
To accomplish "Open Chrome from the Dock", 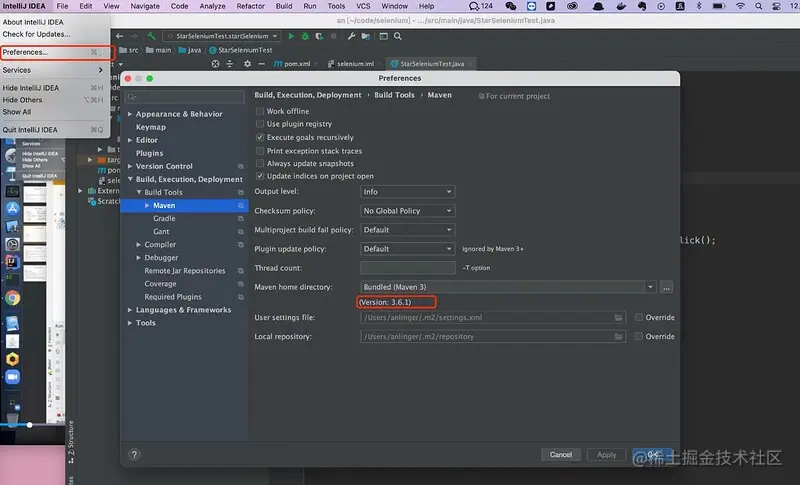I will (x=13, y=298).
